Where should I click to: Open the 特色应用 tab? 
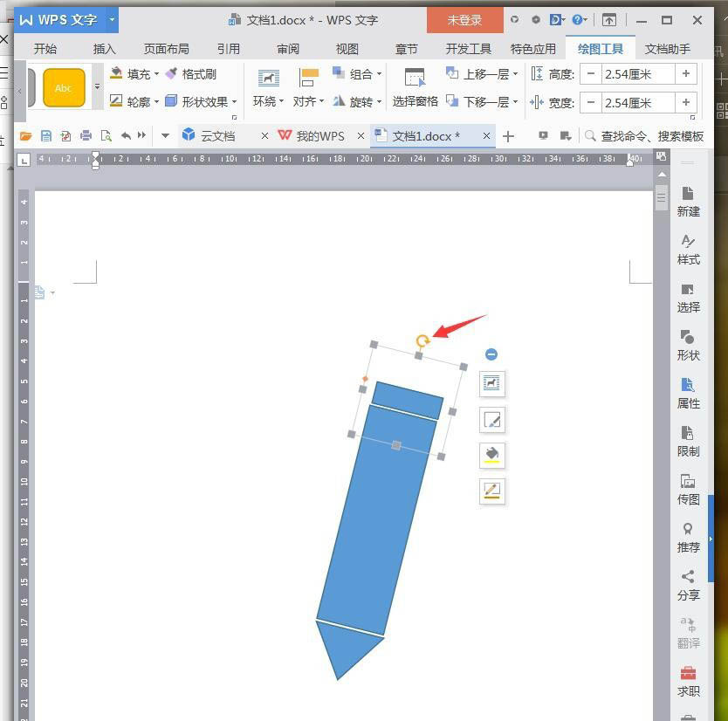533,49
